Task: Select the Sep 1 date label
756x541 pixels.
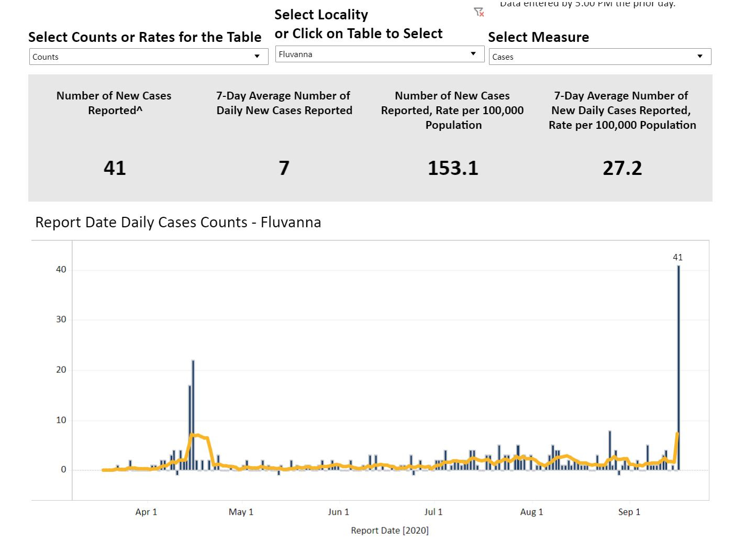Action: (x=629, y=512)
